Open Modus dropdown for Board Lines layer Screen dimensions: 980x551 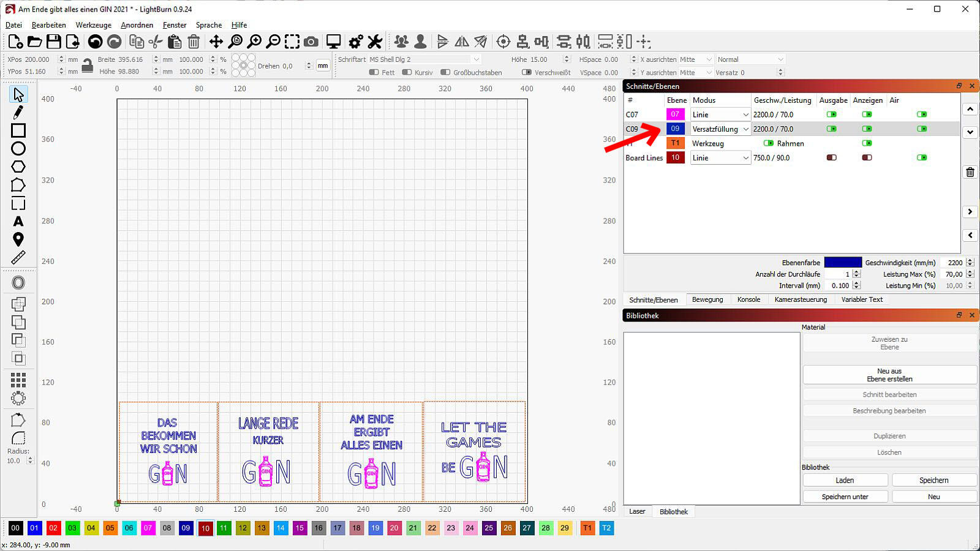pos(720,158)
